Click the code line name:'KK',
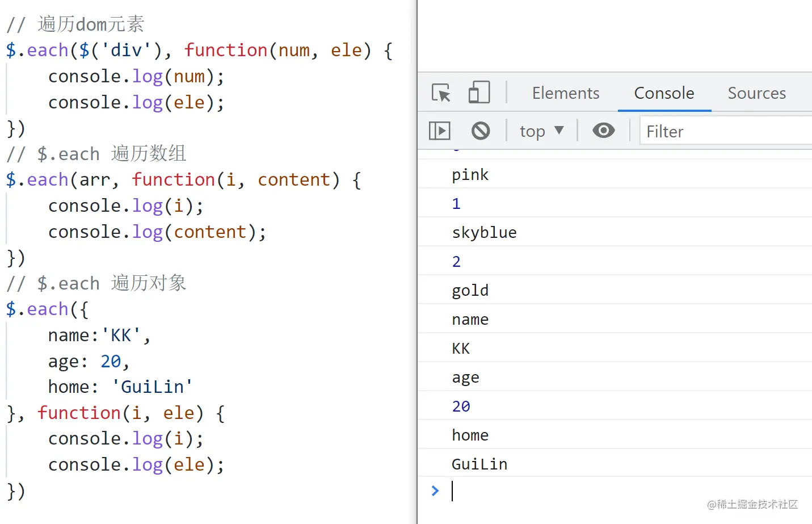 click(x=99, y=335)
